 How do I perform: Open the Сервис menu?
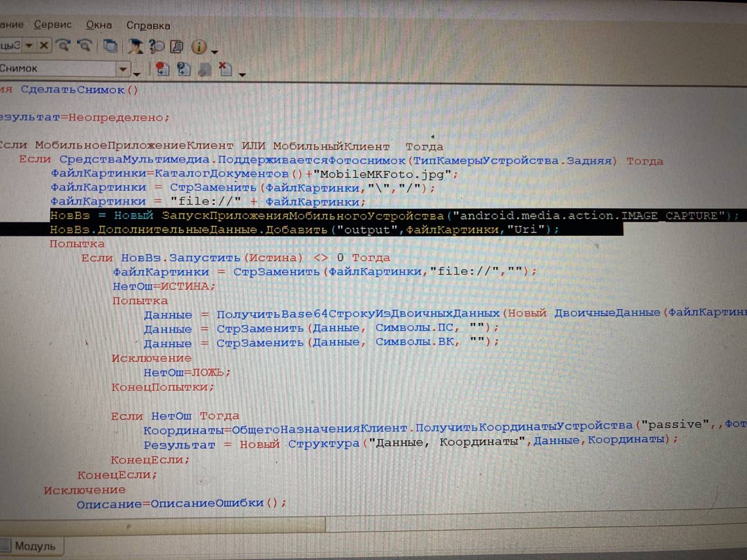coord(53,24)
